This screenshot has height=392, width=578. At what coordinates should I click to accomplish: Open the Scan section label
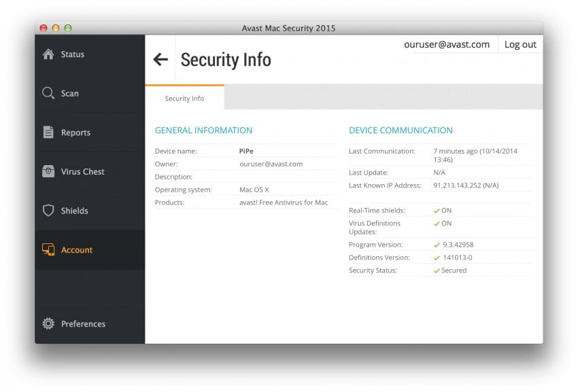69,93
